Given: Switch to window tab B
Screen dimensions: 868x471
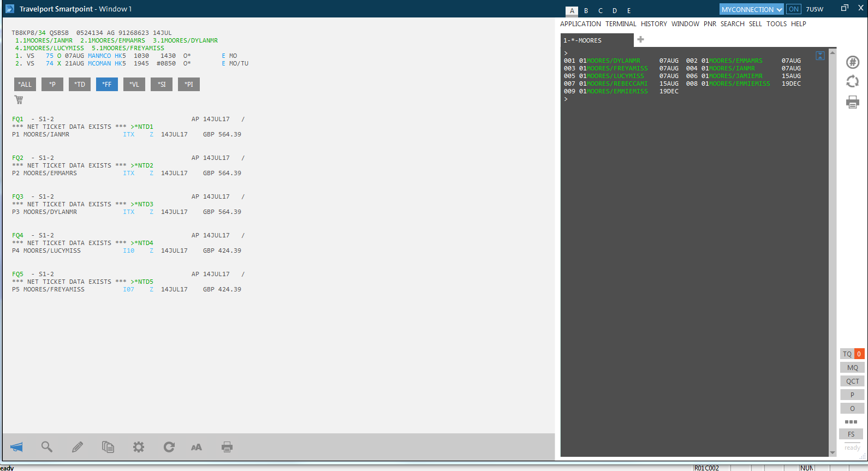Looking at the screenshot, I should pos(586,11).
